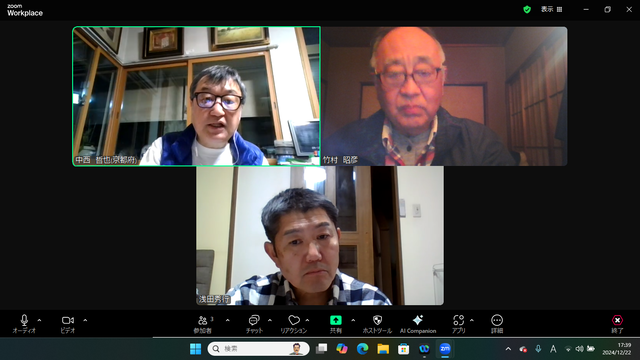Open Task View on taskbar
This screenshot has height=360, width=640.
coord(322,349)
